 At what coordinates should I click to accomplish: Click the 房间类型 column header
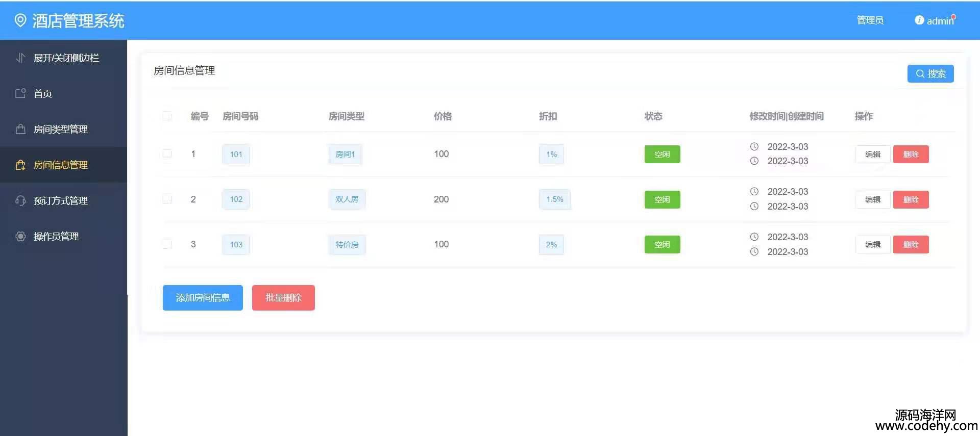tap(346, 116)
